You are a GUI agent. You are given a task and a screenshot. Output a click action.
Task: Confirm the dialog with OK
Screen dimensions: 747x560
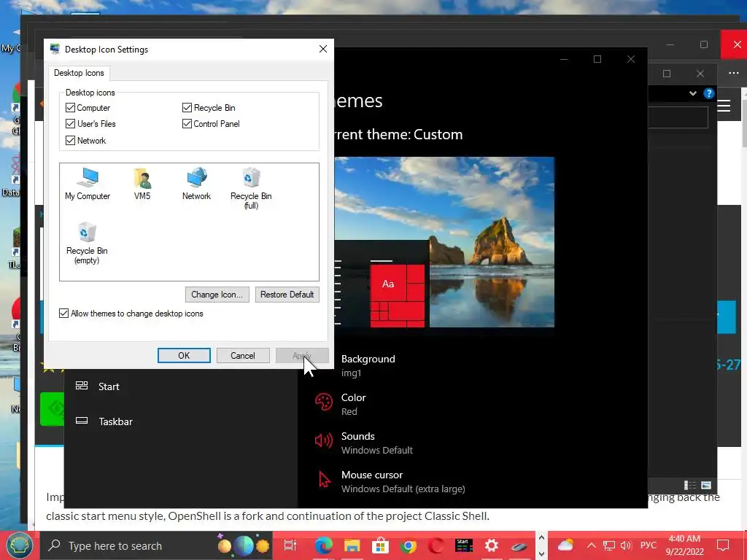(x=184, y=356)
